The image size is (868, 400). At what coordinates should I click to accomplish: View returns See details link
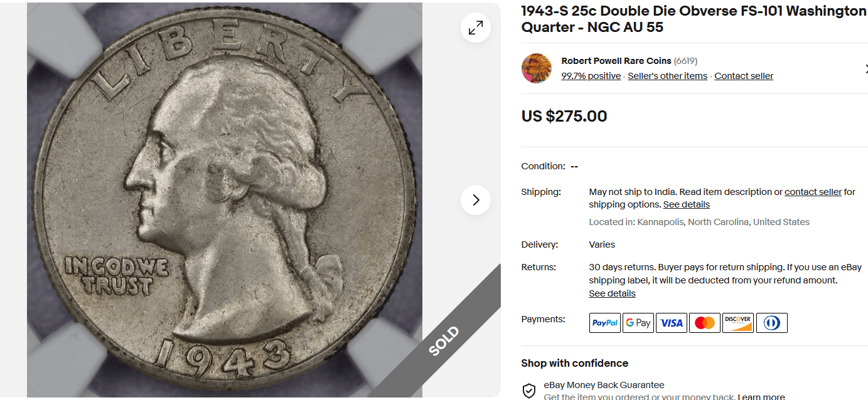coord(611,293)
